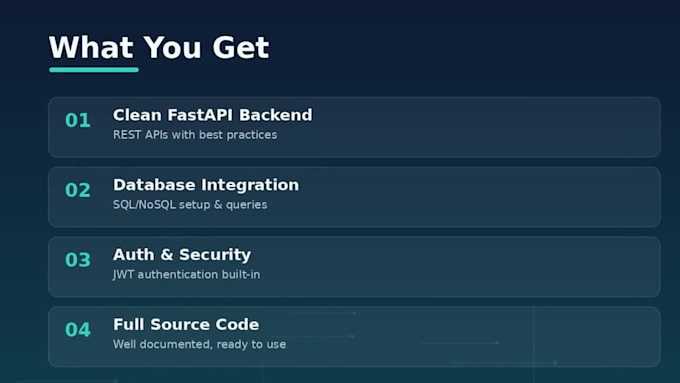Click the number "02" label
680x383 pixels.
tap(78, 190)
